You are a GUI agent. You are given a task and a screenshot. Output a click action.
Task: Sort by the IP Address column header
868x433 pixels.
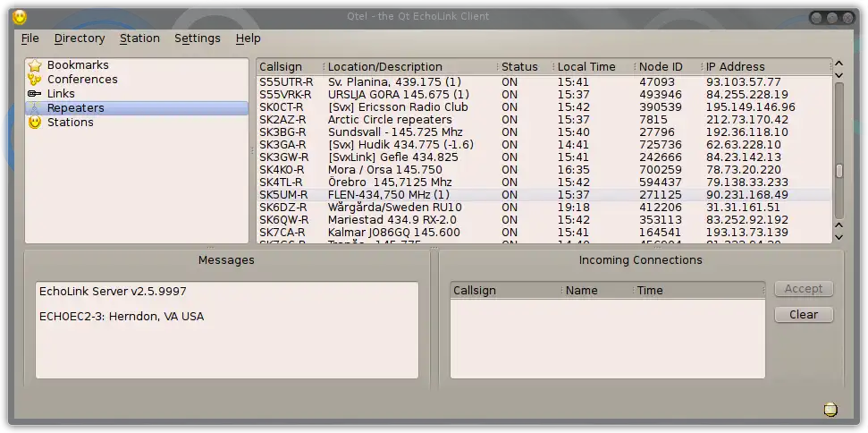pyautogui.click(x=767, y=67)
